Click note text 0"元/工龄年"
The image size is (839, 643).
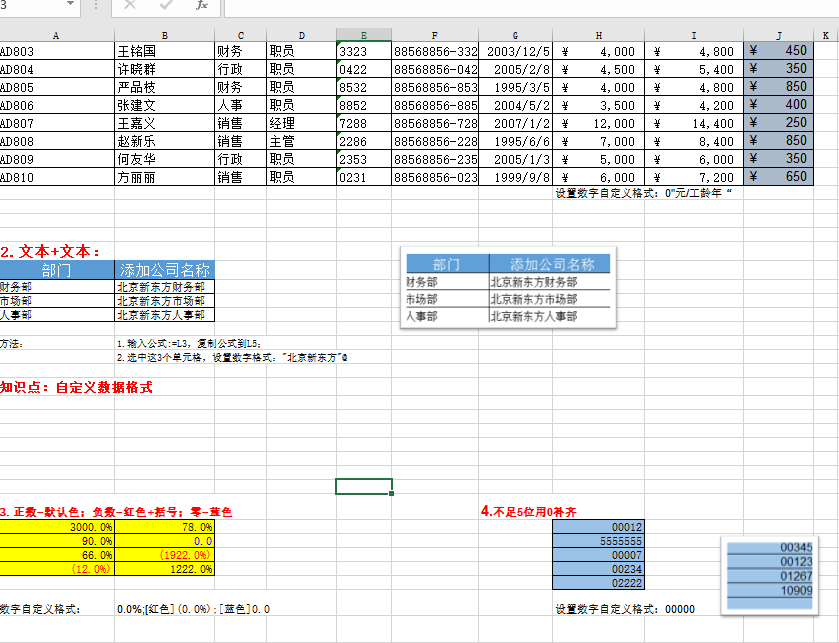coord(698,193)
